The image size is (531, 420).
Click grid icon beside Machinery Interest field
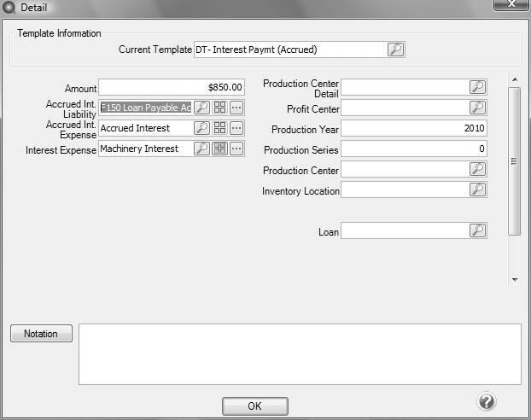click(219, 149)
